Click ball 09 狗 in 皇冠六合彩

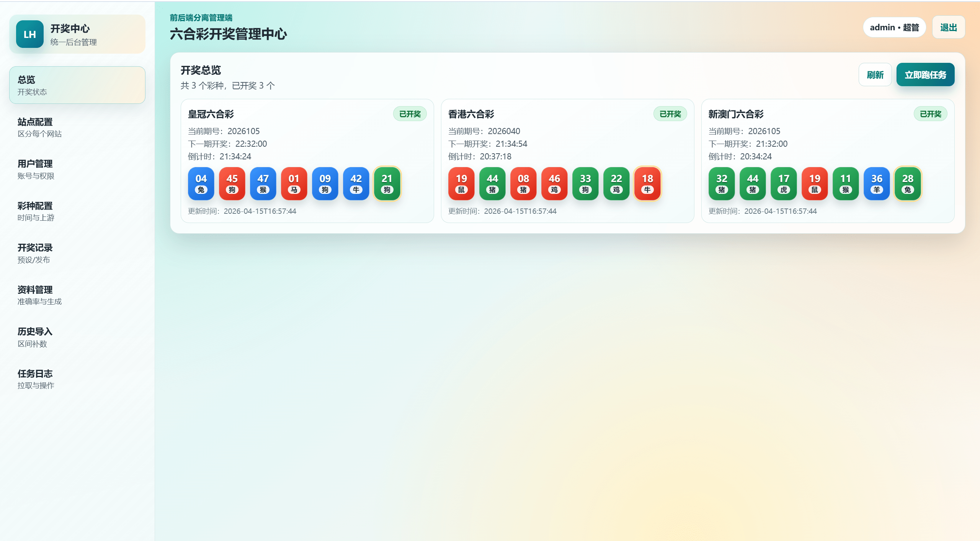click(x=325, y=184)
